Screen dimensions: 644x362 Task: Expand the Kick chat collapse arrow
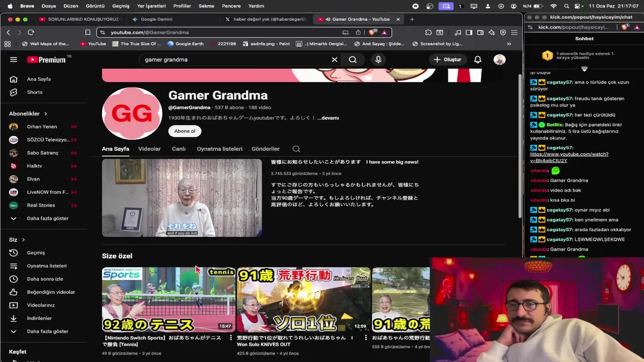coord(584,68)
